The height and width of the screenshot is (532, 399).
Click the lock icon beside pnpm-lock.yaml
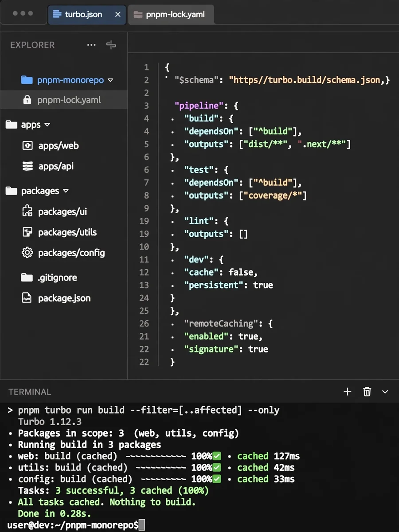pos(27,100)
